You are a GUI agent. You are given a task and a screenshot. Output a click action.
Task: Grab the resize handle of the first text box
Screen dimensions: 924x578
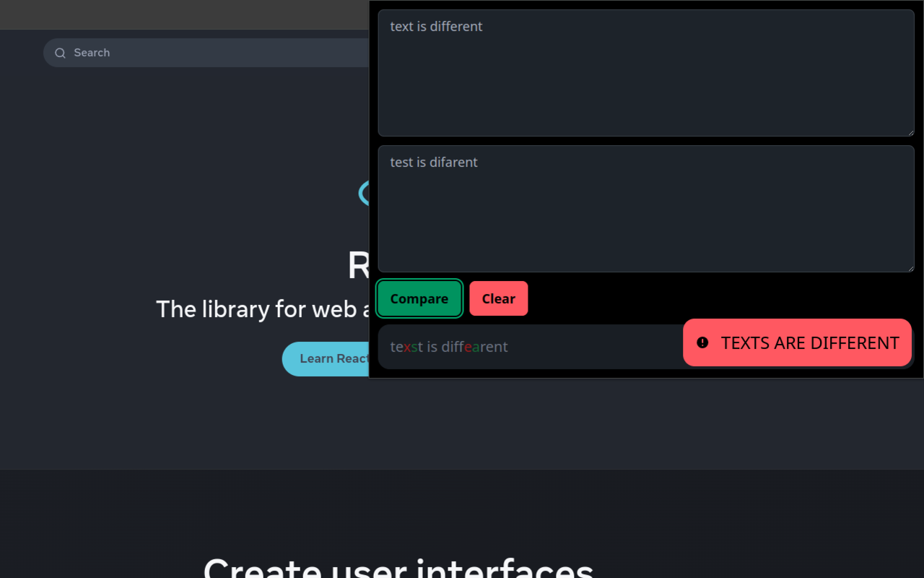910,132
